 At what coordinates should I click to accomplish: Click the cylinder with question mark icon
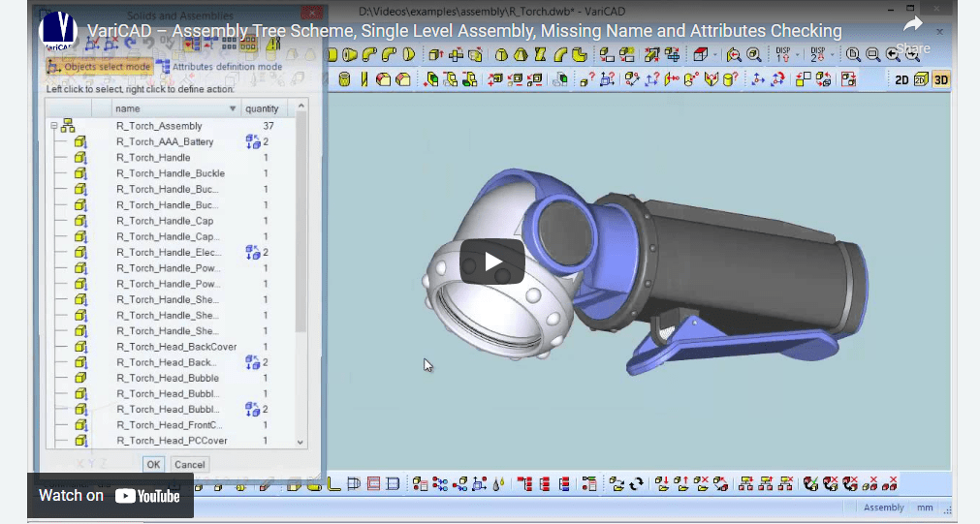731,80
